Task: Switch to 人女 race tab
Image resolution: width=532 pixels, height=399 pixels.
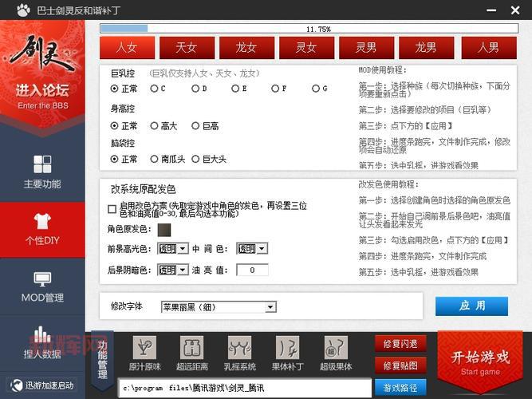Action: tap(128, 47)
